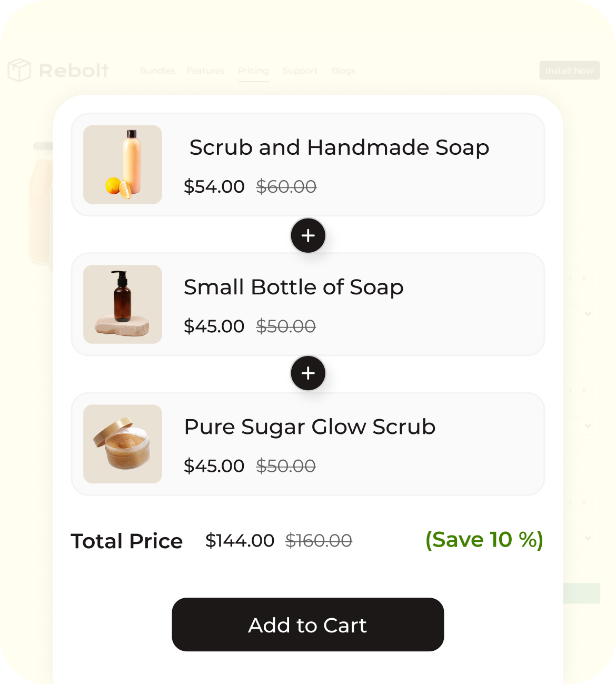The image size is (616, 684).
Task: Click the Rebolt brand name text
Action: click(x=74, y=70)
